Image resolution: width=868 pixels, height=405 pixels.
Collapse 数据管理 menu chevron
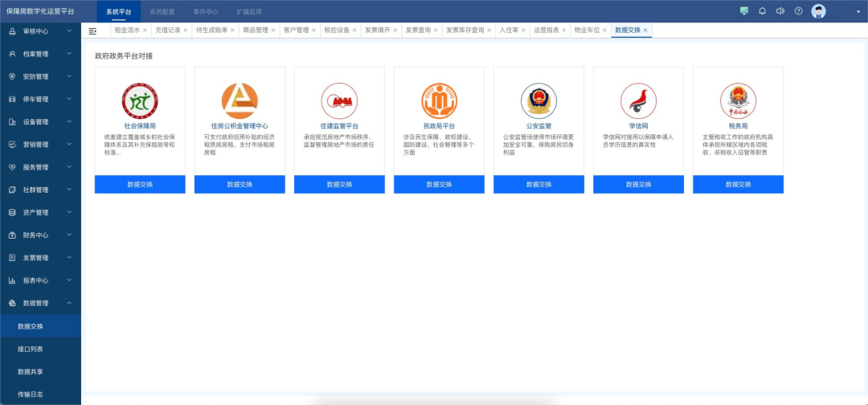pos(69,303)
